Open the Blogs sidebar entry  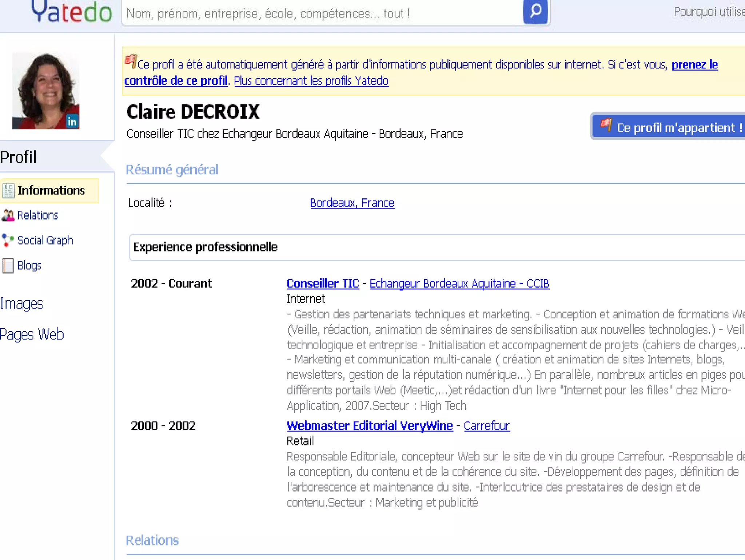coord(29,266)
